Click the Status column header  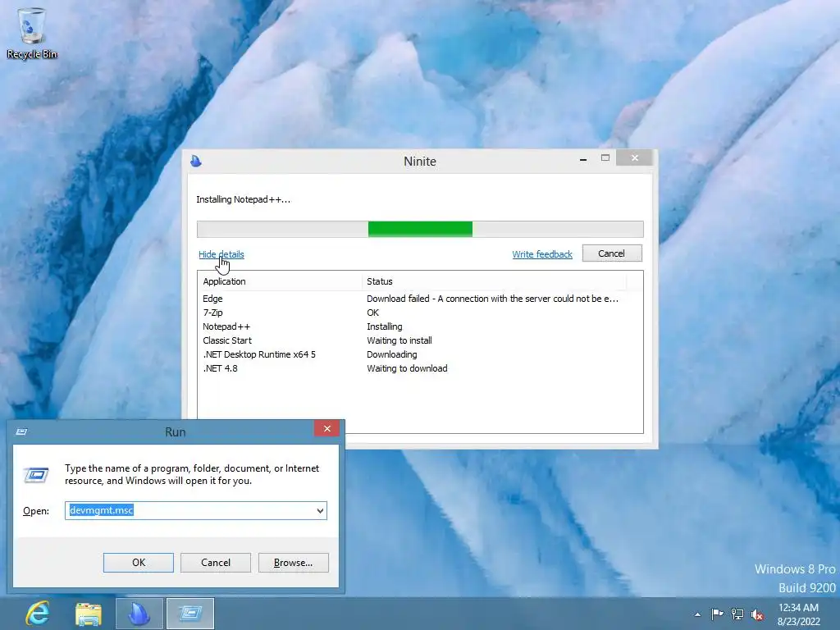494,281
